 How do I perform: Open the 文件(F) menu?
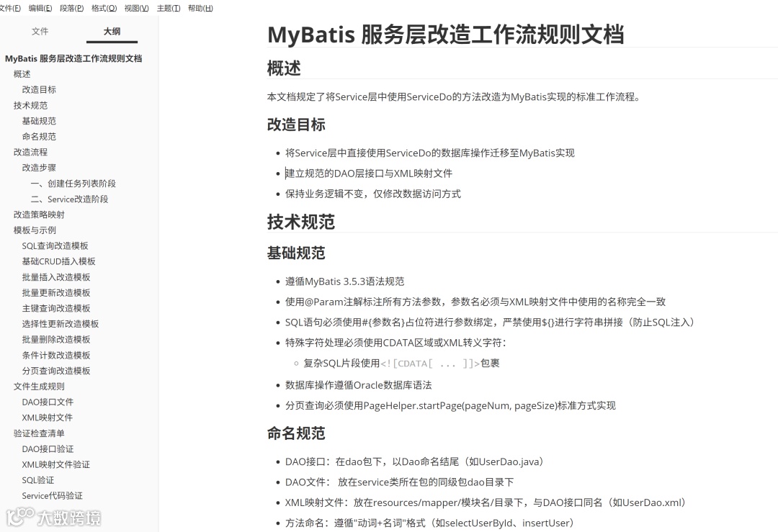tap(10, 8)
